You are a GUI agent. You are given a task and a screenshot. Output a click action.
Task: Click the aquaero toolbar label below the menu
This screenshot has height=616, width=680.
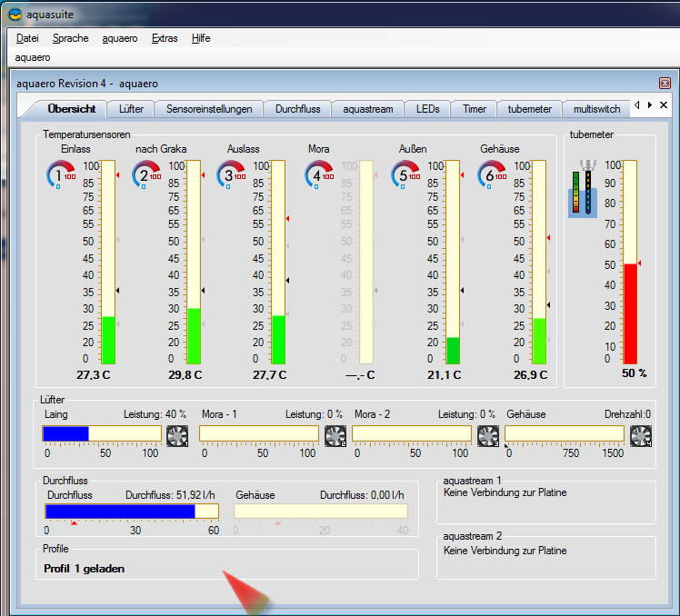pos(33,57)
